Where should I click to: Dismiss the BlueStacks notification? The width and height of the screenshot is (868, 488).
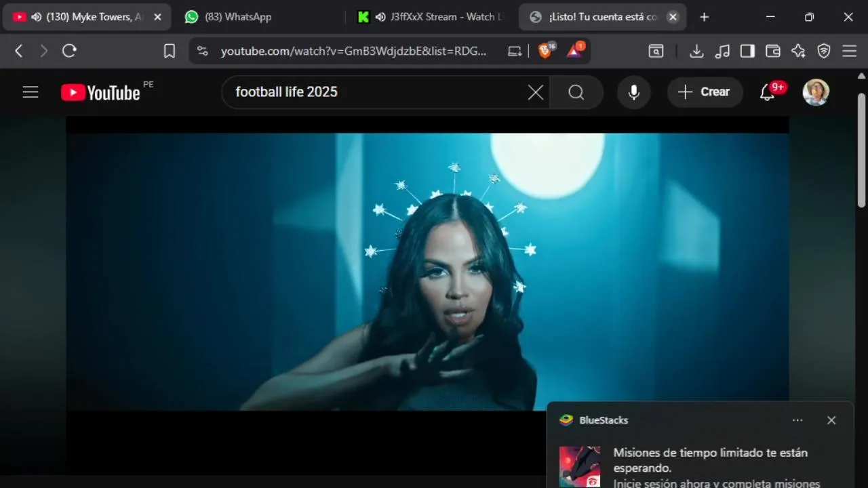pyautogui.click(x=831, y=420)
